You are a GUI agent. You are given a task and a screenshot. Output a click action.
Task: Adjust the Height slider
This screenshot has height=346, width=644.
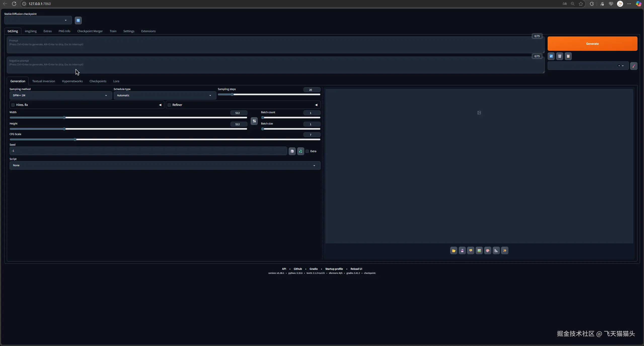[x=128, y=129]
